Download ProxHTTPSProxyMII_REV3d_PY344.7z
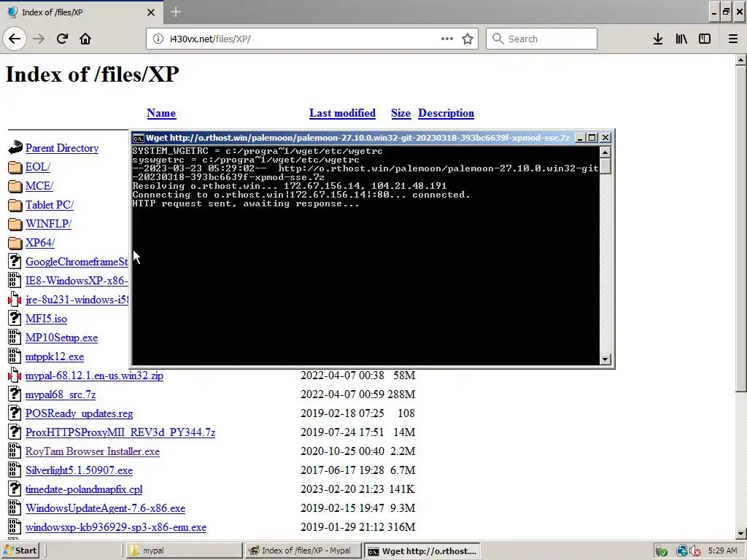The height and width of the screenshot is (560, 747). click(x=120, y=432)
